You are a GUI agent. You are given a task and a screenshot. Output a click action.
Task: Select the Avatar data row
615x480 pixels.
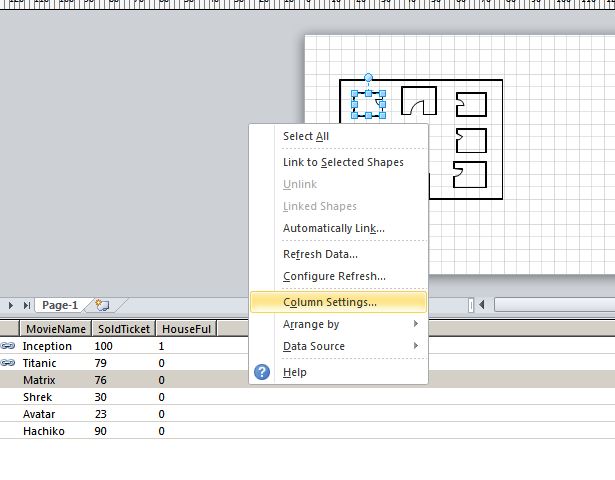click(x=308, y=414)
